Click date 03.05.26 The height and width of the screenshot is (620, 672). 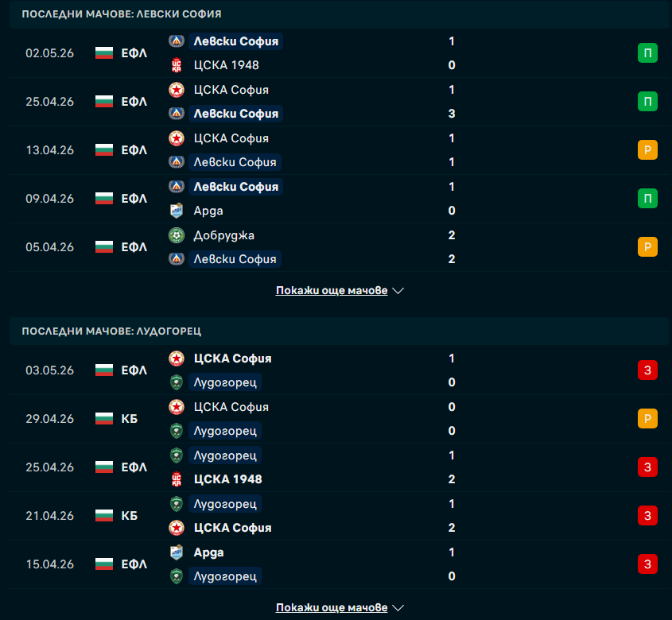coord(50,370)
